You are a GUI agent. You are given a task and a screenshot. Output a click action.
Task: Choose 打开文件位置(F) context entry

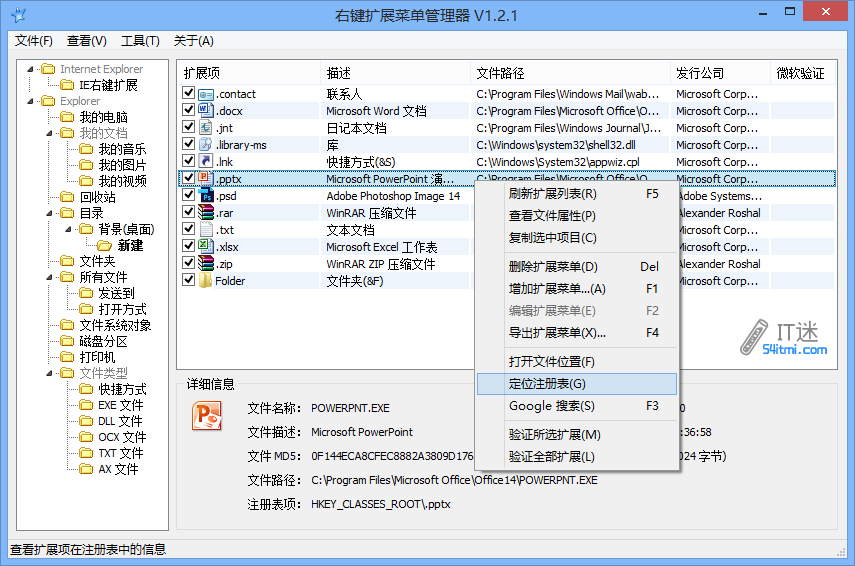(577, 362)
